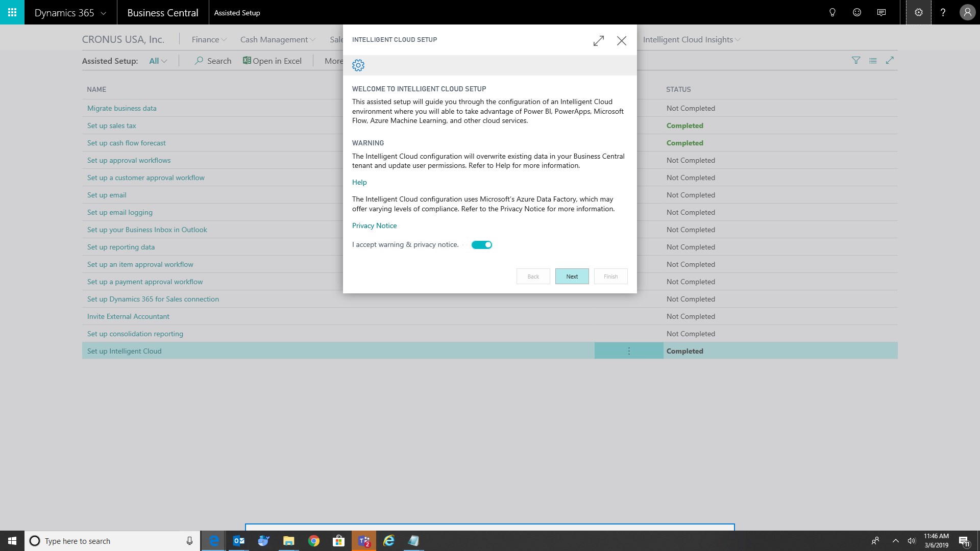980x551 pixels.
Task: Open Google Chrome from taskbar
Action: pyautogui.click(x=314, y=541)
